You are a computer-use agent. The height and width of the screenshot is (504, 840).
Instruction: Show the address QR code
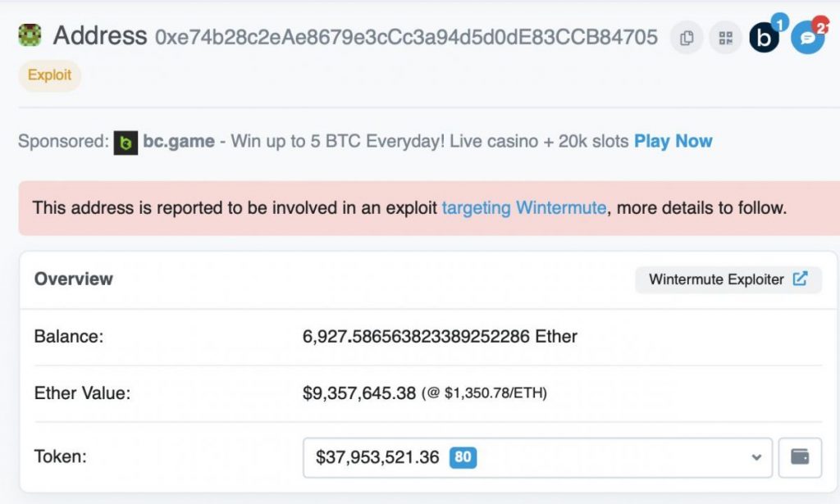pos(725,38)
